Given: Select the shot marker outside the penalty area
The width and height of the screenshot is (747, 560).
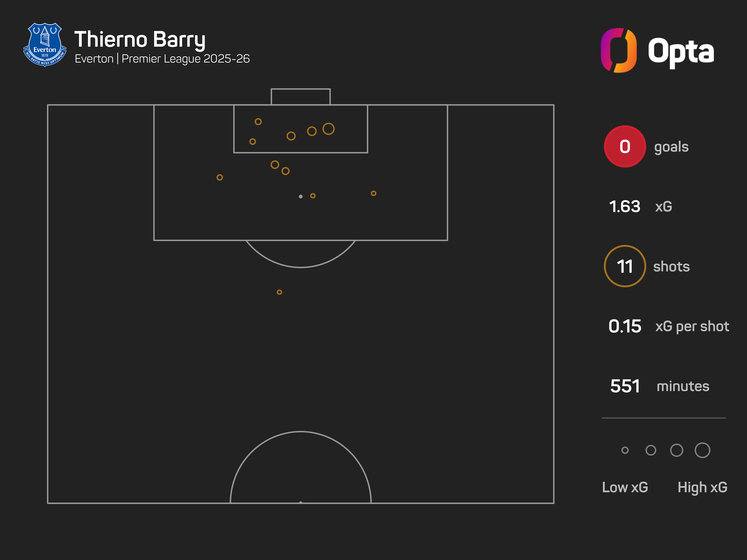Looking at the screenshot, I should [x=279, y=292].
